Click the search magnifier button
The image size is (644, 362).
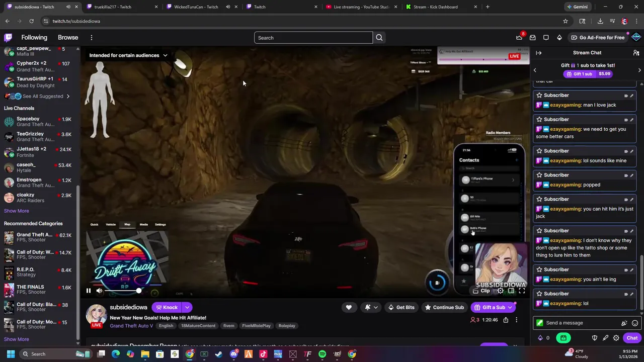coord(379,38)
